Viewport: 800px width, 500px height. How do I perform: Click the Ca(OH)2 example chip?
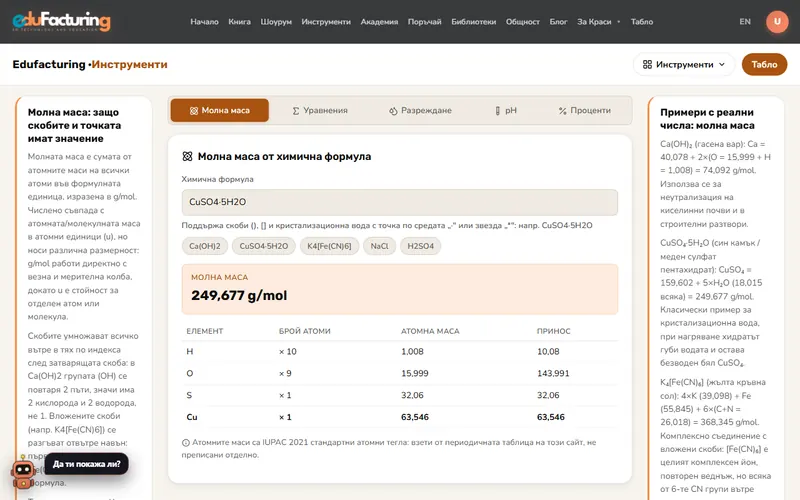[x=205, y=246]
